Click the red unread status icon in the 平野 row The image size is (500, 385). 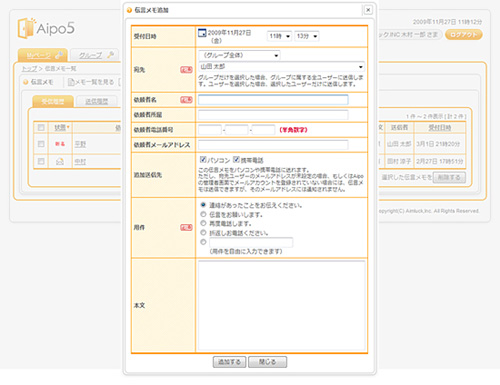(x=60, y=144)
